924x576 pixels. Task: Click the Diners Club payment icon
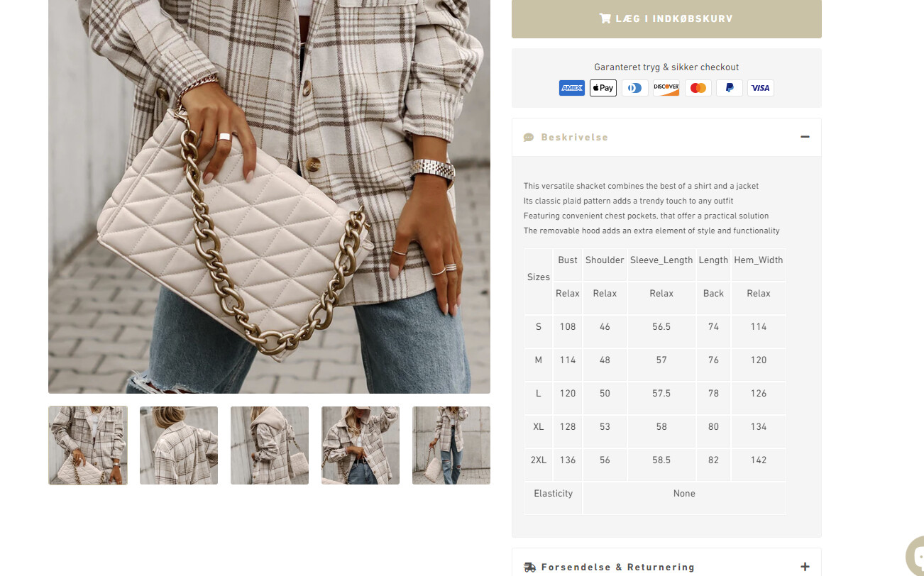634,88
